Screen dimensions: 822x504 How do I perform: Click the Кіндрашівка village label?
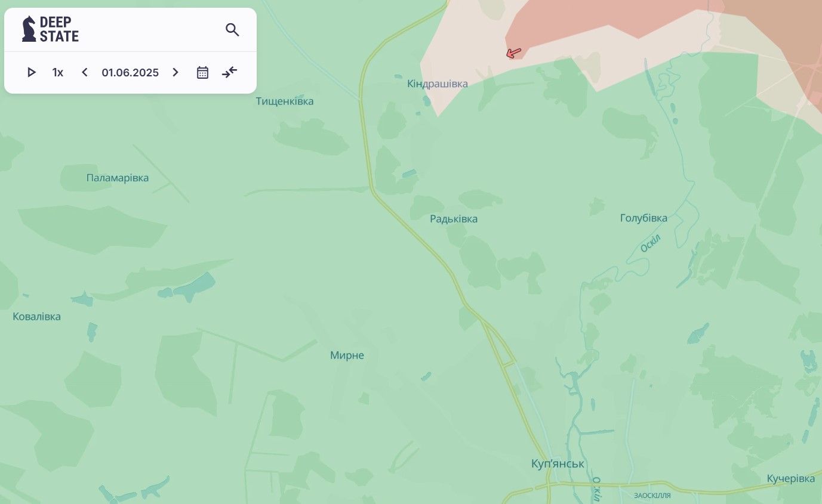(x=438, y=84)
